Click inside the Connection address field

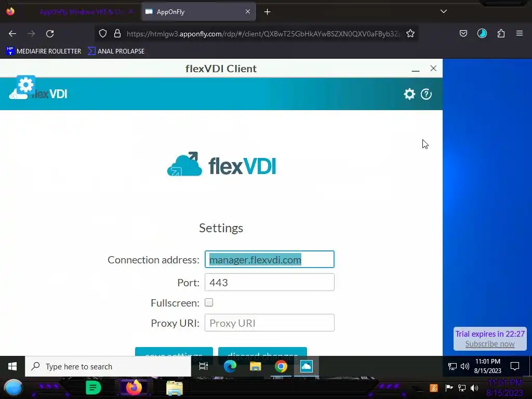[270, 260]
